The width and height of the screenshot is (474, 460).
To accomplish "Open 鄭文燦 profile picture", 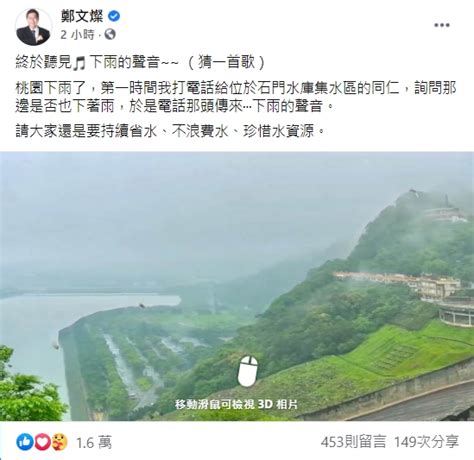I will (x=33, y=27).
